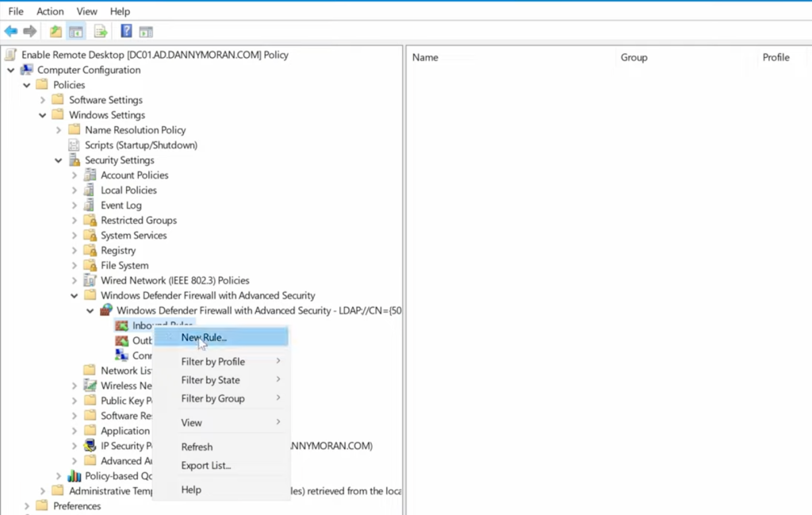Click Refresh in the context menu
This screenshot has width=812, height=515.
click(x=197, y=447)
